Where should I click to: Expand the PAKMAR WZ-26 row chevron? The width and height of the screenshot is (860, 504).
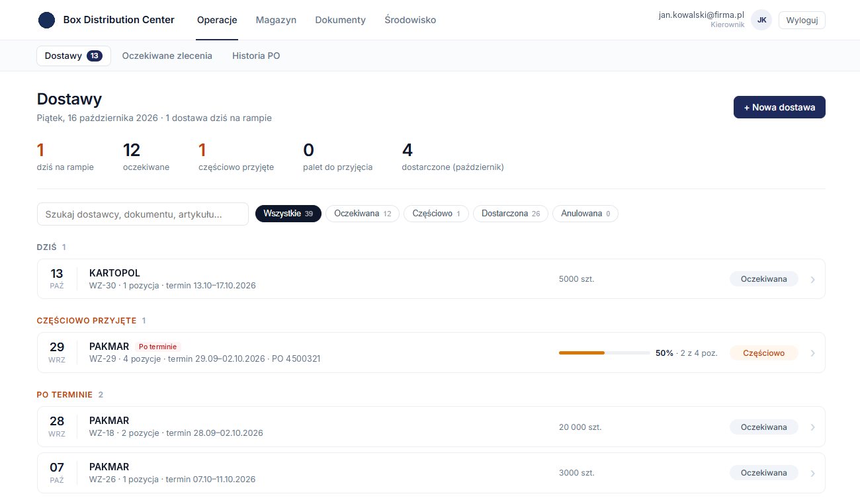pos(812,473)
